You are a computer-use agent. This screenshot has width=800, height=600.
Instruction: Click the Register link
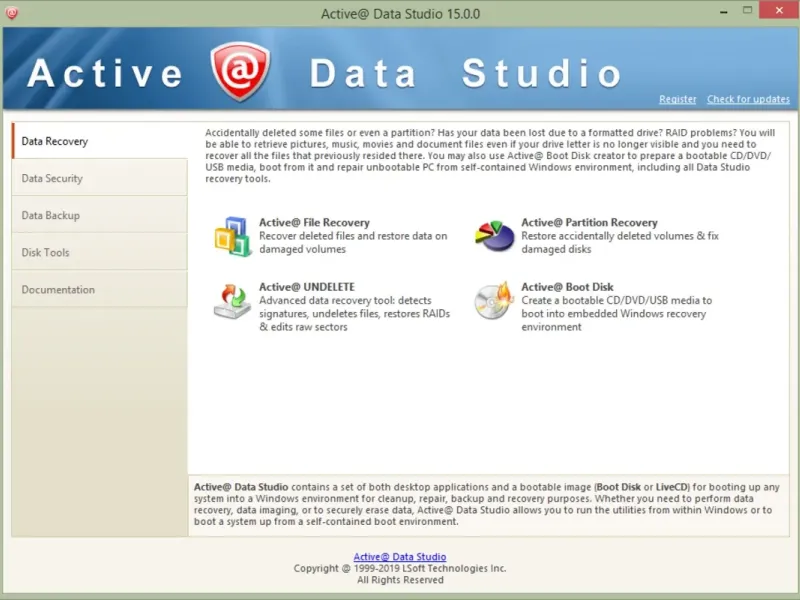pyautogui.click(x=677, y=99)
